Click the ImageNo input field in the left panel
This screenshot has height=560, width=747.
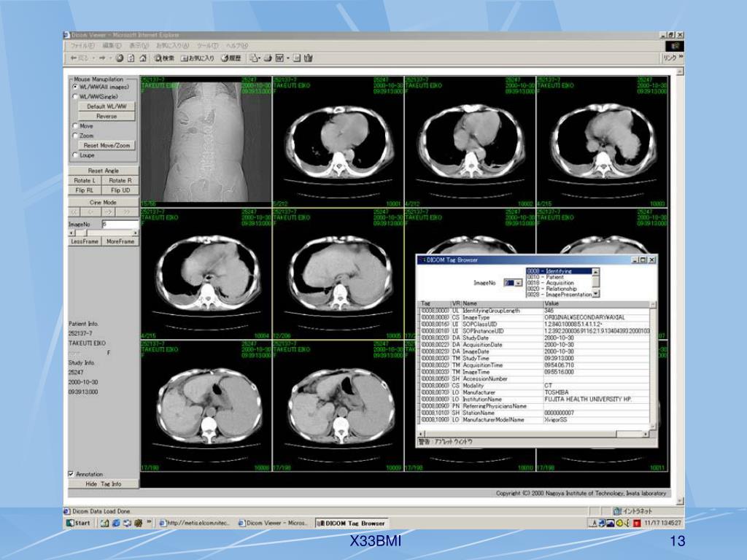[x=120, y=225]
